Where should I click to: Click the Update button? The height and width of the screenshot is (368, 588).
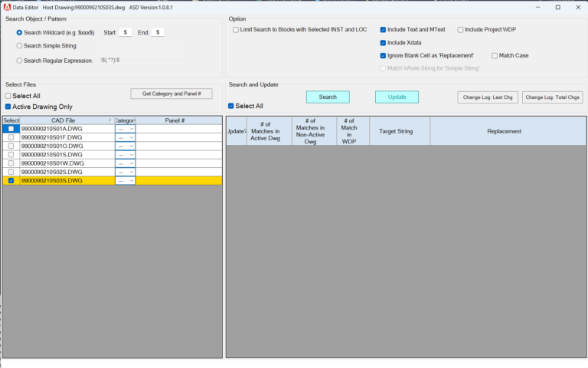click(397, 97)
